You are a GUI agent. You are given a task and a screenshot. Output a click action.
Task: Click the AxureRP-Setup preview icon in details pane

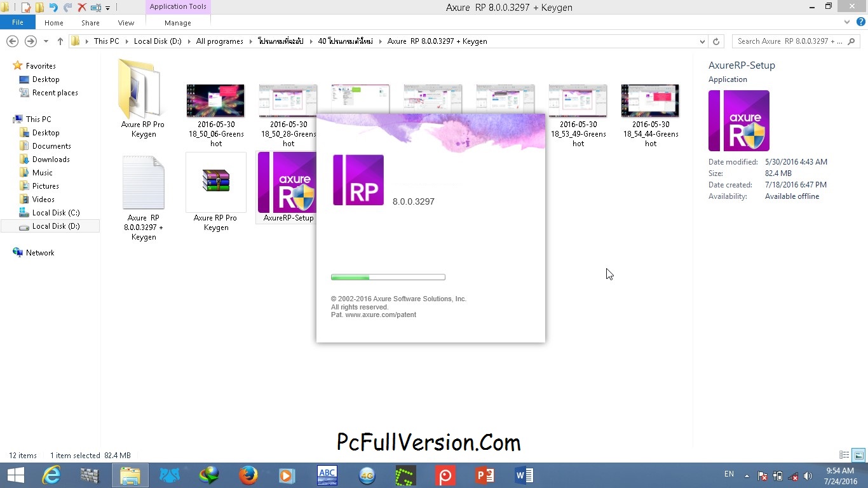739,121
